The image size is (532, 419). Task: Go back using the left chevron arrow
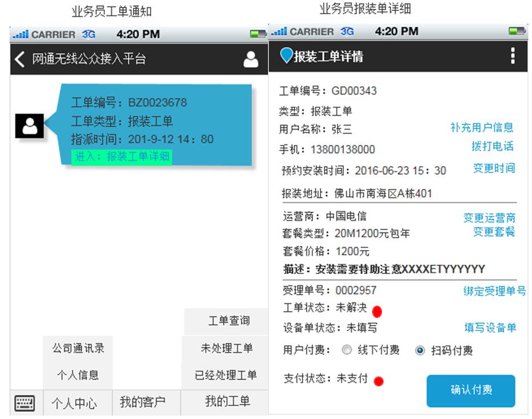click(x=20, y=59)
